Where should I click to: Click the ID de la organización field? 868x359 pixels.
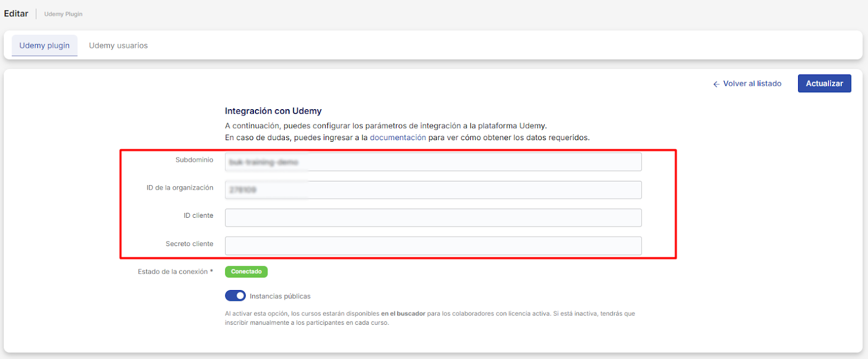coord(433,190)
